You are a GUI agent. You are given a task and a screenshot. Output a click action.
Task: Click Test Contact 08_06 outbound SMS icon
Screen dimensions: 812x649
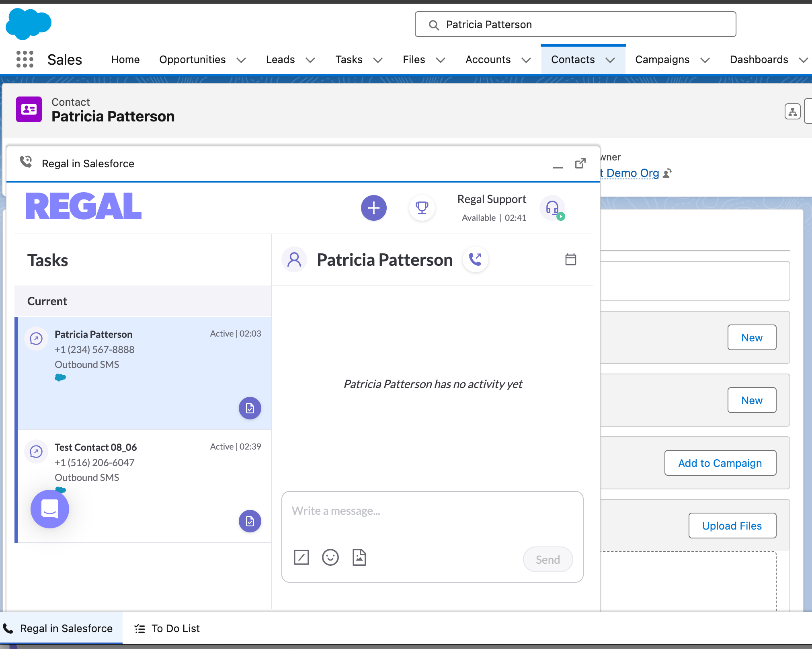[36, 452]
